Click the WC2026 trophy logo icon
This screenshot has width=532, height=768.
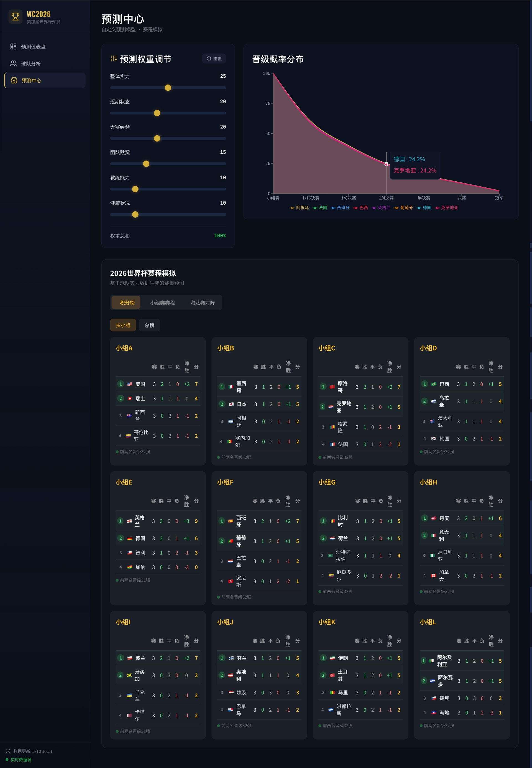point(15,17)
